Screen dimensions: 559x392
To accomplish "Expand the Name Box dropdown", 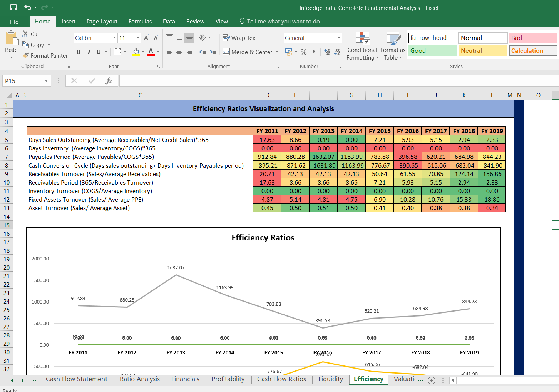I will pyautogui.click(x=46, y=81).
